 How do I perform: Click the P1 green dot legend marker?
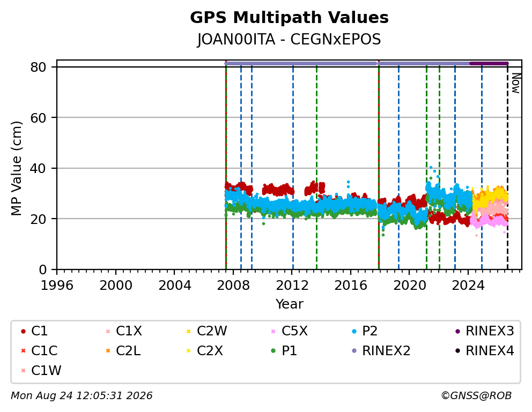point(273,351)
